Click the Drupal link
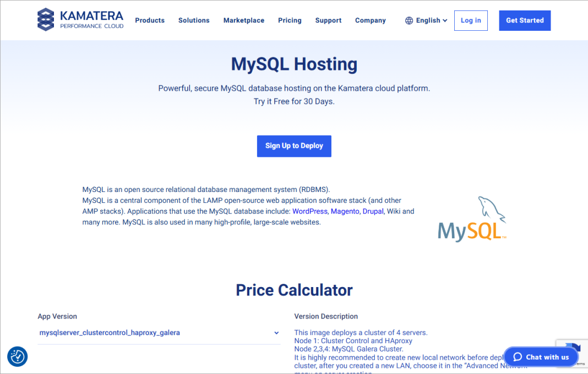Screen dimensions: 588x374 click(373, 211)
